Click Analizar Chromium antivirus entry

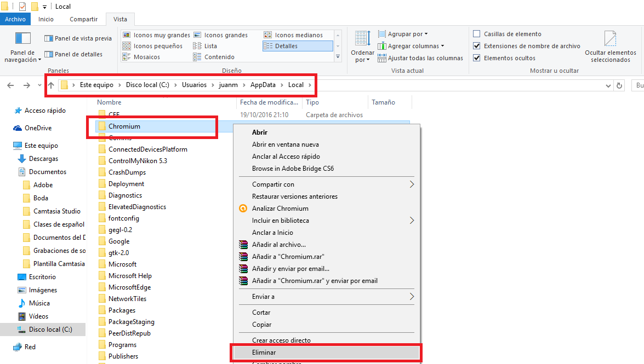(280, 209)
